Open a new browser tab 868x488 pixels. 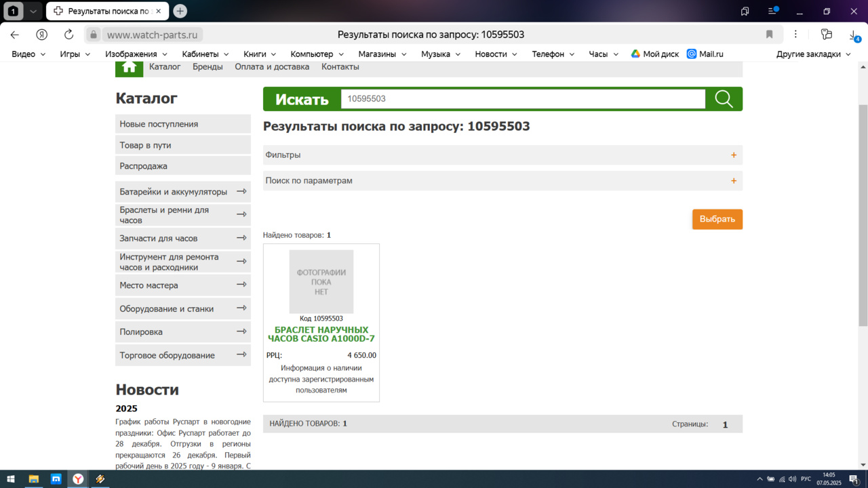pos(180,11)
